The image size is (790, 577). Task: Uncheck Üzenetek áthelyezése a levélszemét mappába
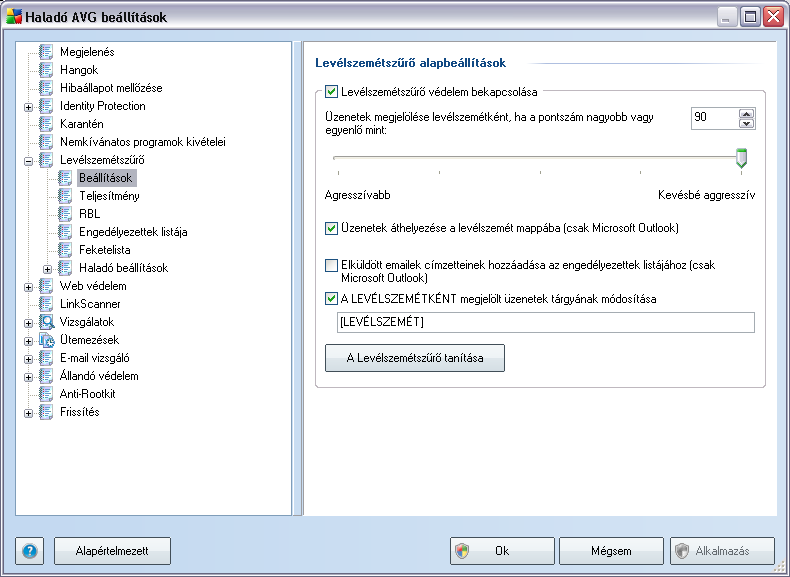331,228
